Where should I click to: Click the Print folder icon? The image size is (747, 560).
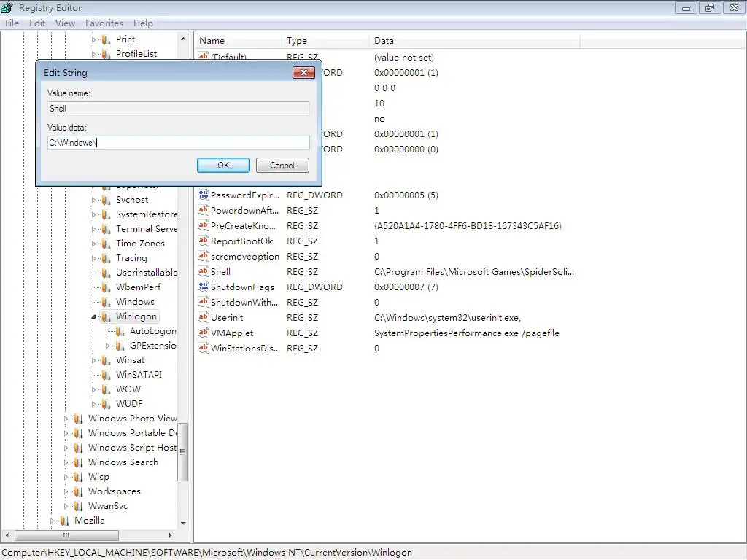tap(107, 39)
